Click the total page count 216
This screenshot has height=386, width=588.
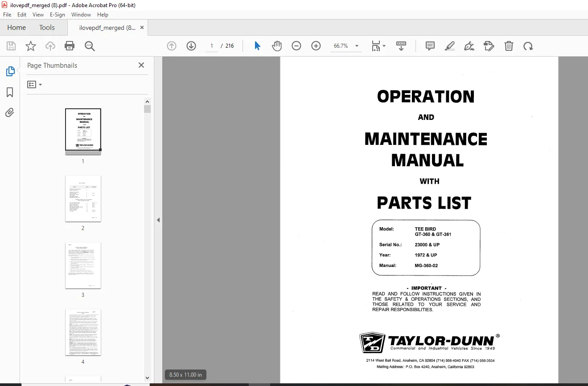pos(230,46)
